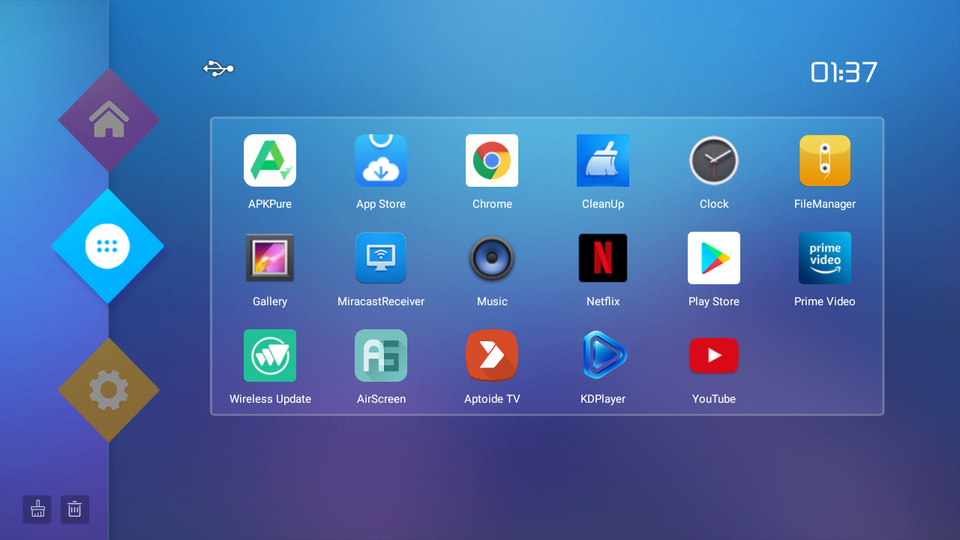Click the "App Store" label text
The height and width of the screenshot is (540, 960).
(381, 204)
